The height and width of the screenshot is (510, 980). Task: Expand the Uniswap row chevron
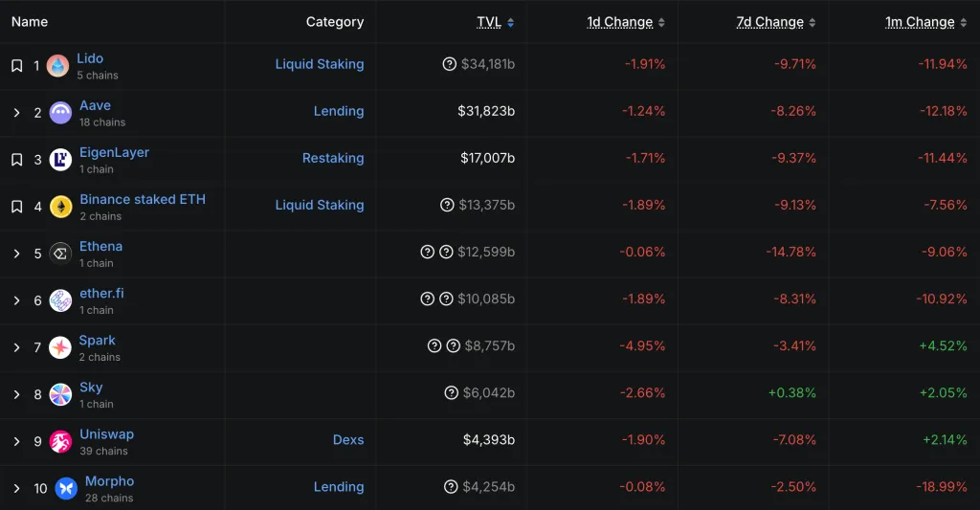[16, 441]
